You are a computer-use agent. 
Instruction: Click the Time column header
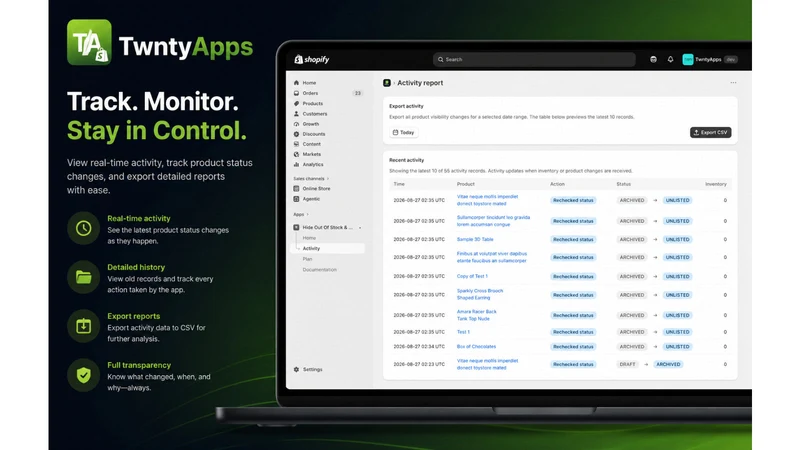pos(399,184)
